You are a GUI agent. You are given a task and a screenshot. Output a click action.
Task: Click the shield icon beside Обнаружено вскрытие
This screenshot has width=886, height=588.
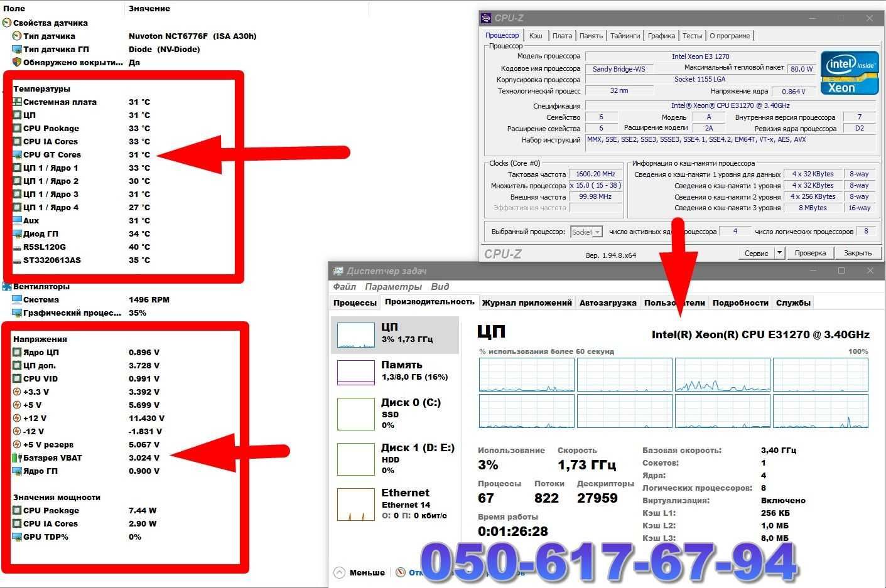click(x=17, y=62)
